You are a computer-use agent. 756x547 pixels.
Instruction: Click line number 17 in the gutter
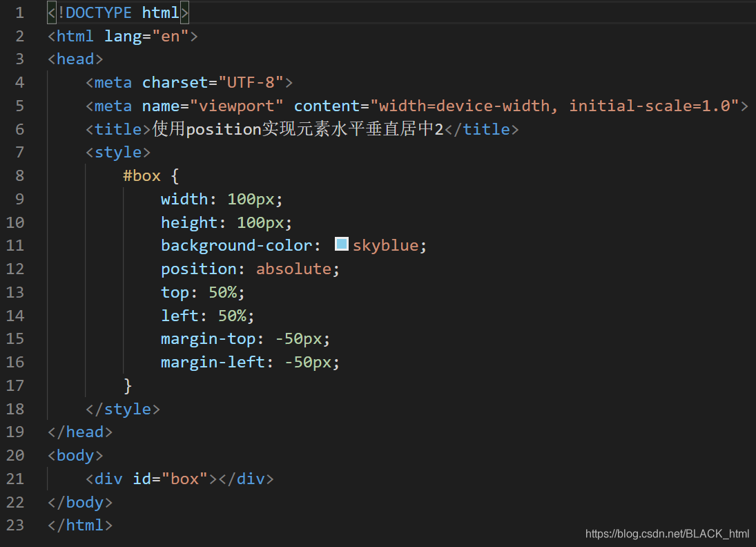tap(15, 385)
